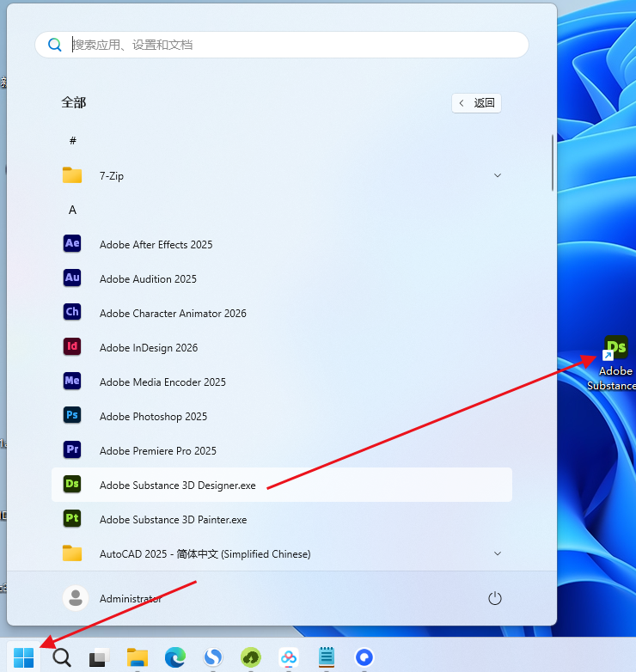The height and width of the screenshot is (672, 636).
Task: Expand the 7-Zip folder chevron
Action: tap(498, 175)
